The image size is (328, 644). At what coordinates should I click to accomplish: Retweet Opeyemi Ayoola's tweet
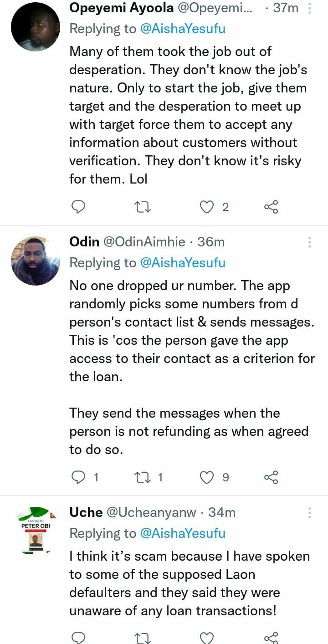click(143, 207)
